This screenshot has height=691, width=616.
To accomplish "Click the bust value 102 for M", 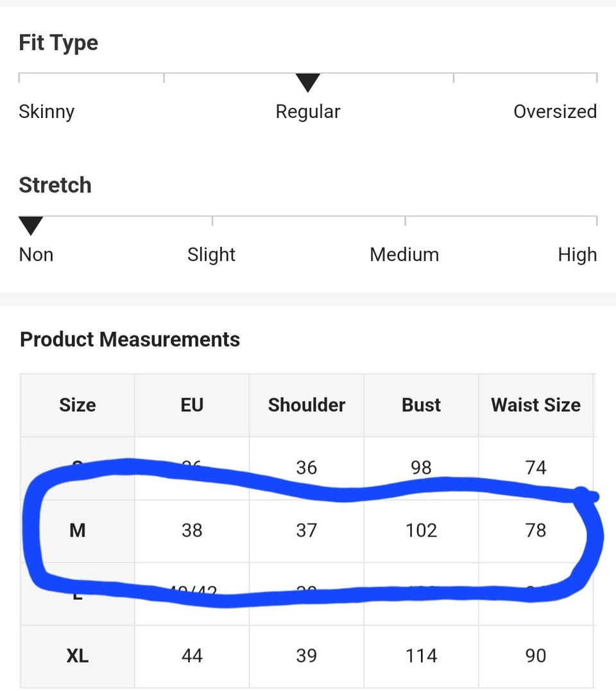I will (421, 531).
